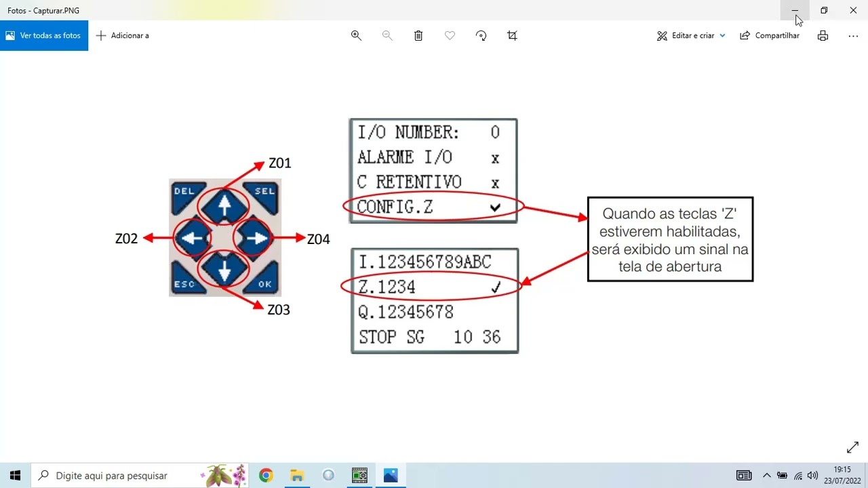Open Google Chrome from taskbar
Viewport: 868px width, 488px height.
pos(266,475)
